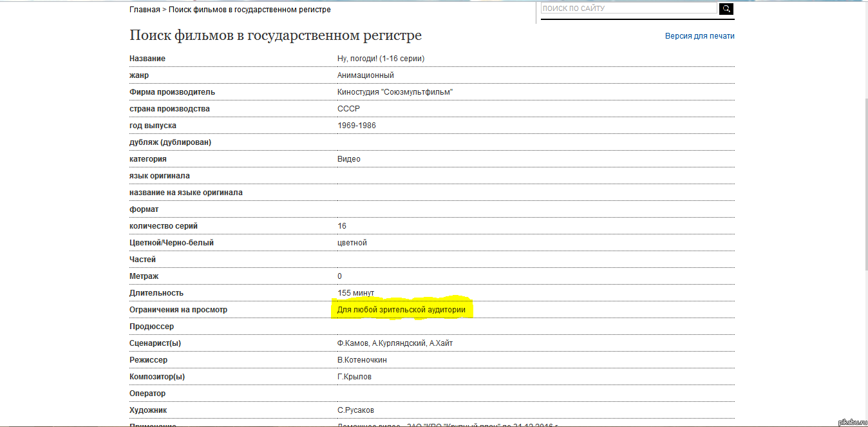Click the search magnifier icon button
The width and height of the screenshot is (868, 427).
(x=726, y=8)
